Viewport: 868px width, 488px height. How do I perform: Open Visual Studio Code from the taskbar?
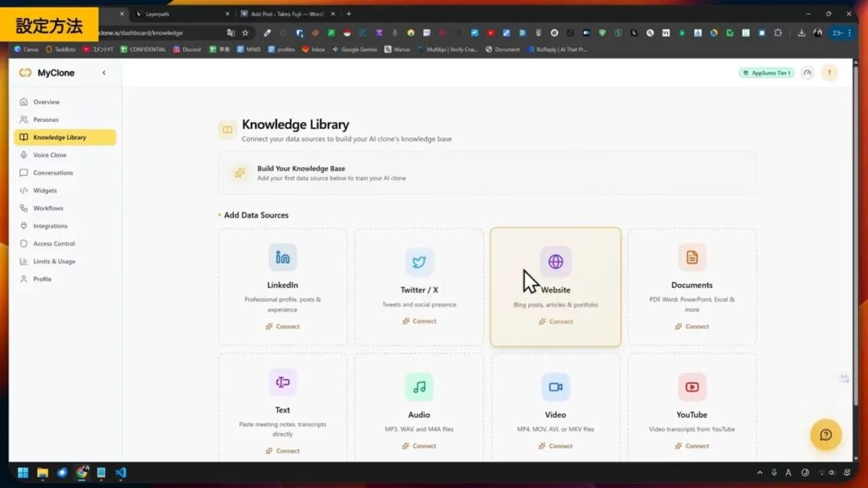(121, 472)
